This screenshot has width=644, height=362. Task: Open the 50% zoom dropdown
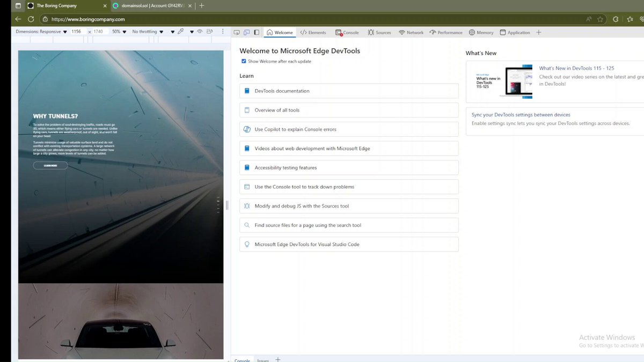coord(119,32)
